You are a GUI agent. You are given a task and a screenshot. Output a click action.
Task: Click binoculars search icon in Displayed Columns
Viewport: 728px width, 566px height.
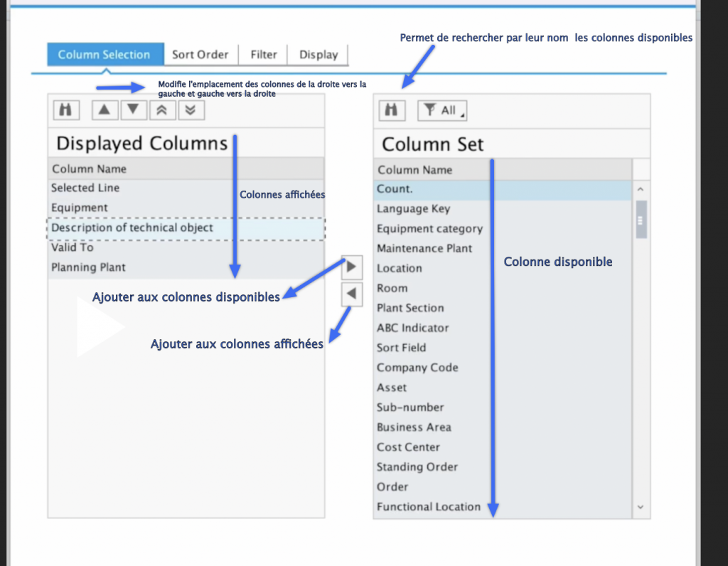click(x=66, y=110)
